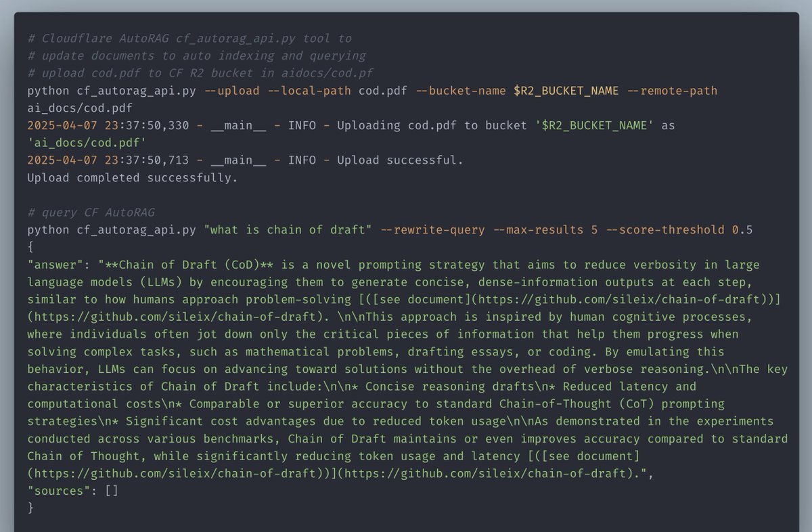
Task: Click INFO on the 'Upload successful.' log line
Action: (x=302, y=160)
